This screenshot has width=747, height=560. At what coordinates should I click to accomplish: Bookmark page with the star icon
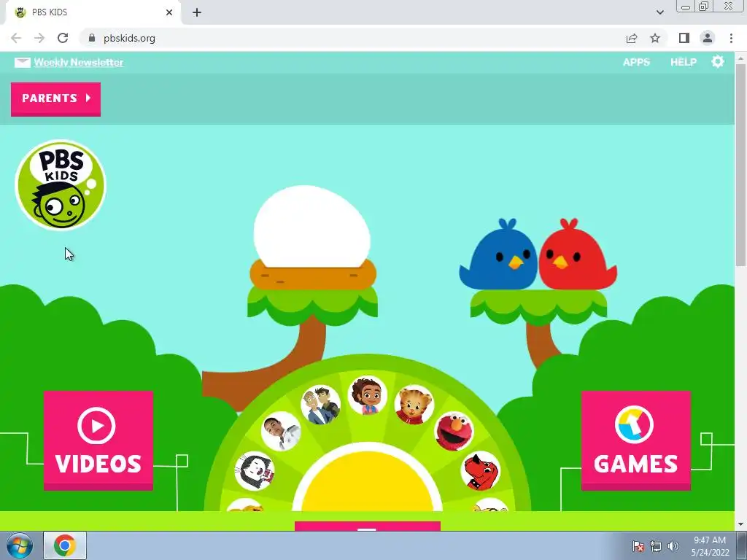655,38
